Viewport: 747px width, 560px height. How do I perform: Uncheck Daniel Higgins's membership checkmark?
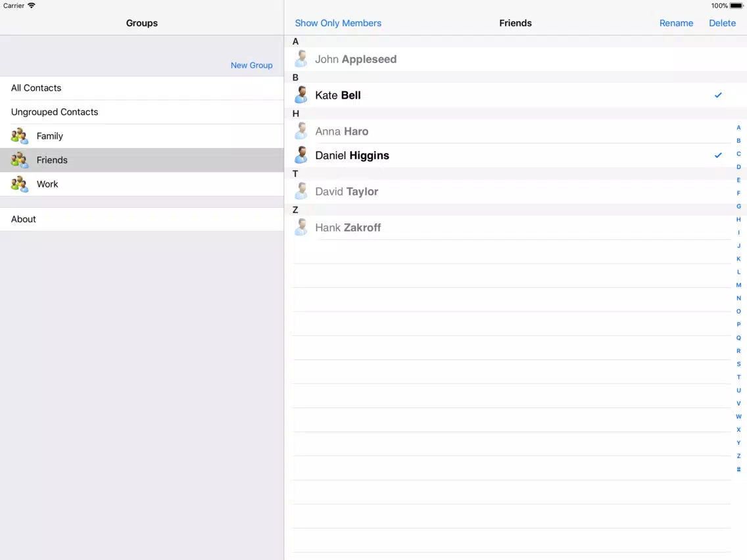[x=718, y=155]
